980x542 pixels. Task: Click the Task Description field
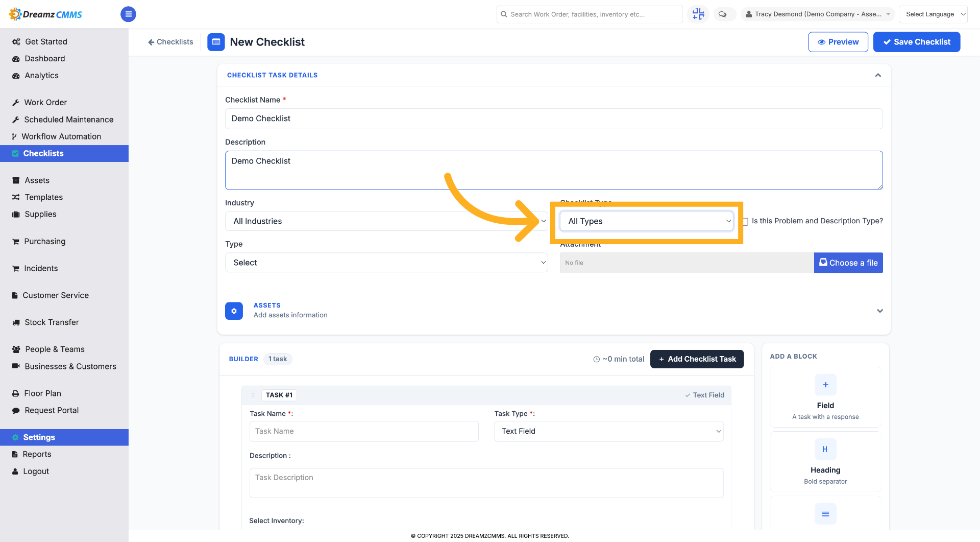[x=486, y=483]
